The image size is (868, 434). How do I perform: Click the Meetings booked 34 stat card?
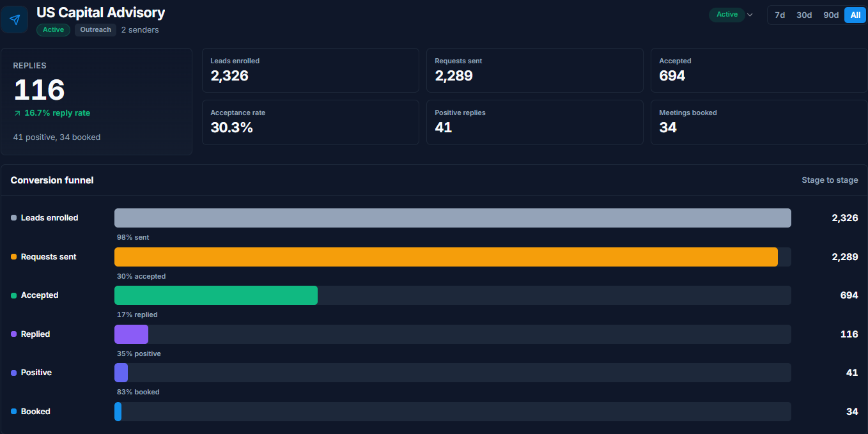pos(759,122)
